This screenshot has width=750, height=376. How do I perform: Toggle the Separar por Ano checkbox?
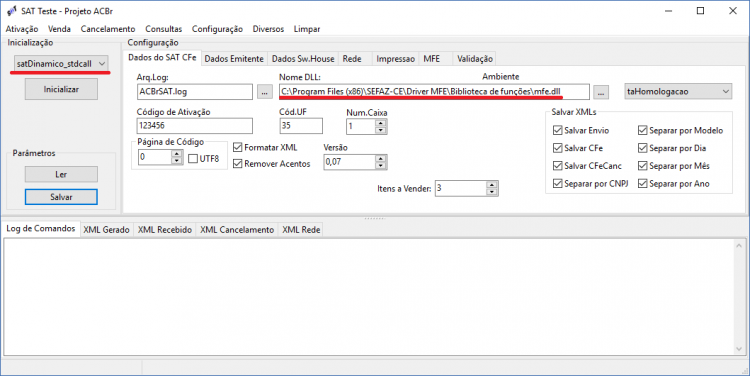click(x=642, y=183)
